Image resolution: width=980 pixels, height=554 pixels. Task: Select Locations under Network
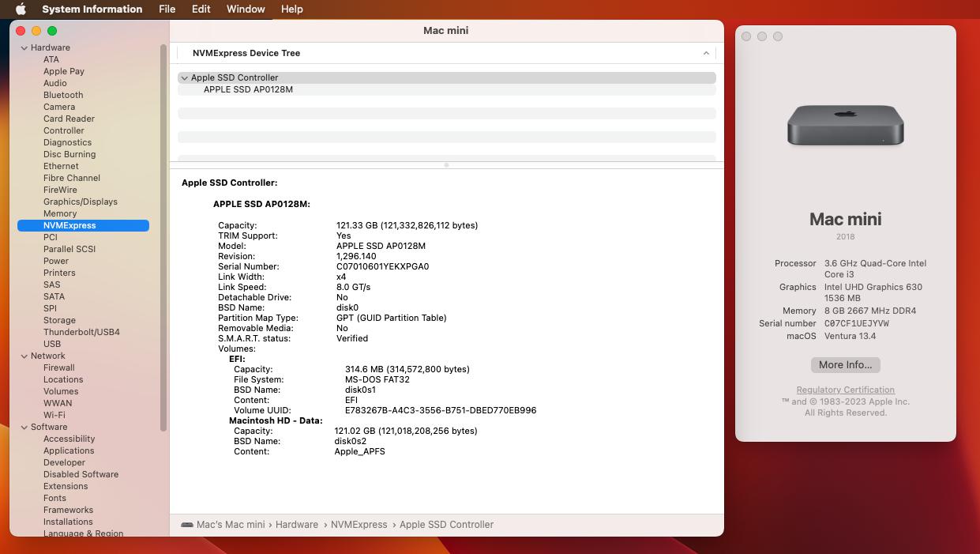pos(63,379)
